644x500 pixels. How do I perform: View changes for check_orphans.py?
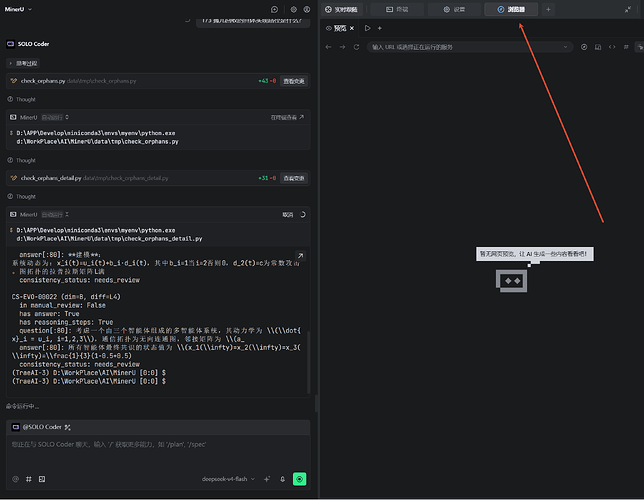pyautogui.click(x=294, y=81)
